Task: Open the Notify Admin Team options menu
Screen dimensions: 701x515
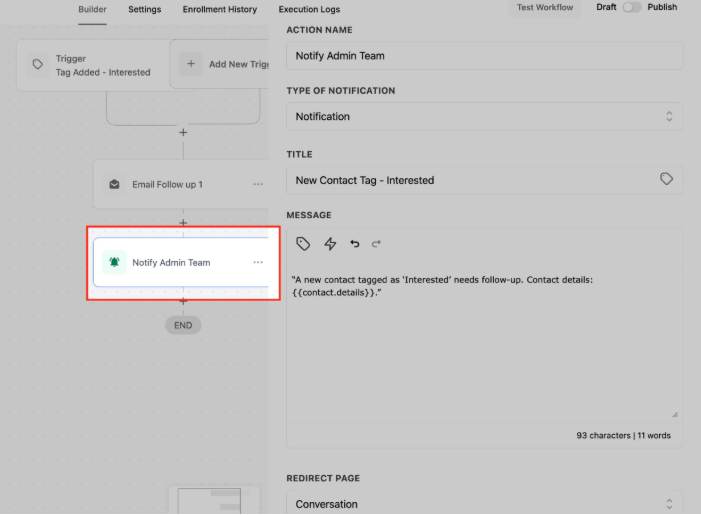Action: coord(258,263)
